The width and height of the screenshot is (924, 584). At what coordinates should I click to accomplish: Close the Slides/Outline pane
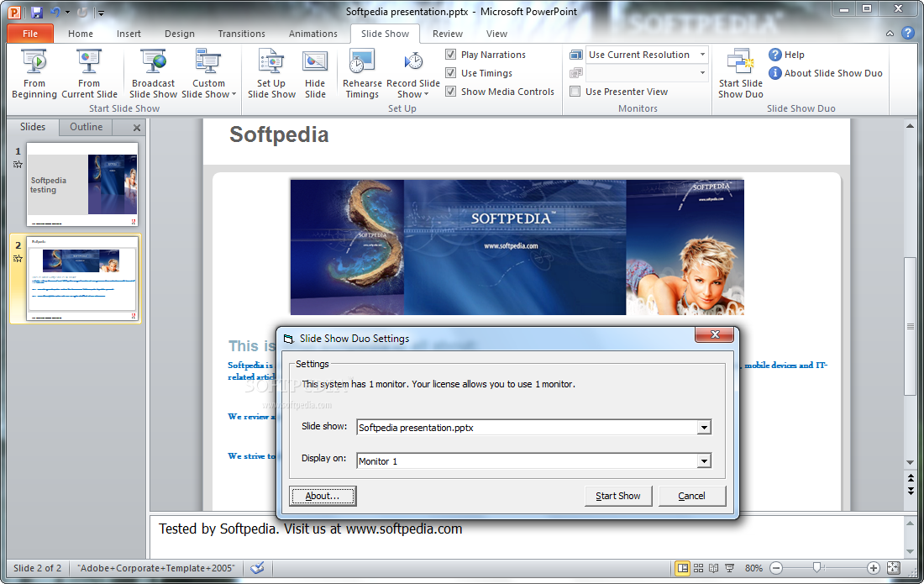tap(137, 127)
